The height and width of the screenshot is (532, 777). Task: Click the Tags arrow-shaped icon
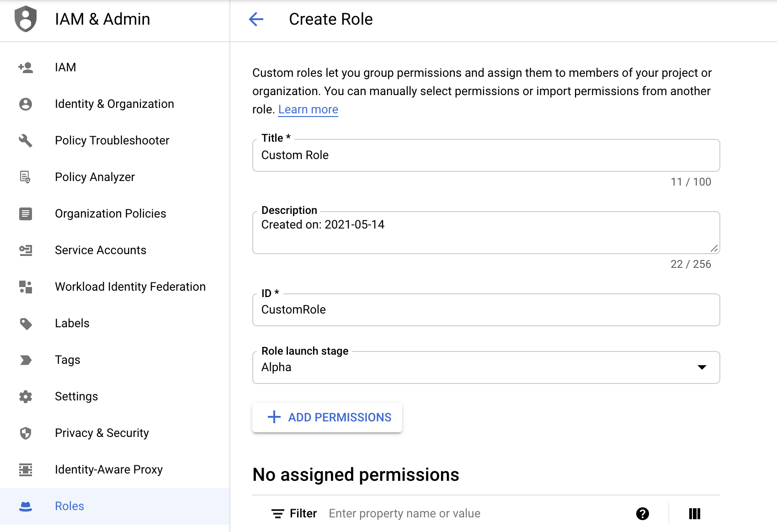tap(26, 360)
